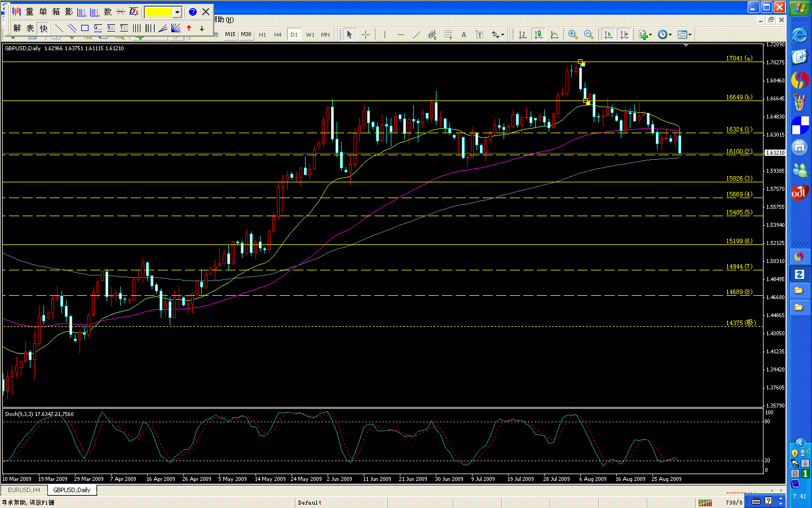Toggle chart shift from right edge
Screen dimensions: 812x508
click(x=624, y=34)
